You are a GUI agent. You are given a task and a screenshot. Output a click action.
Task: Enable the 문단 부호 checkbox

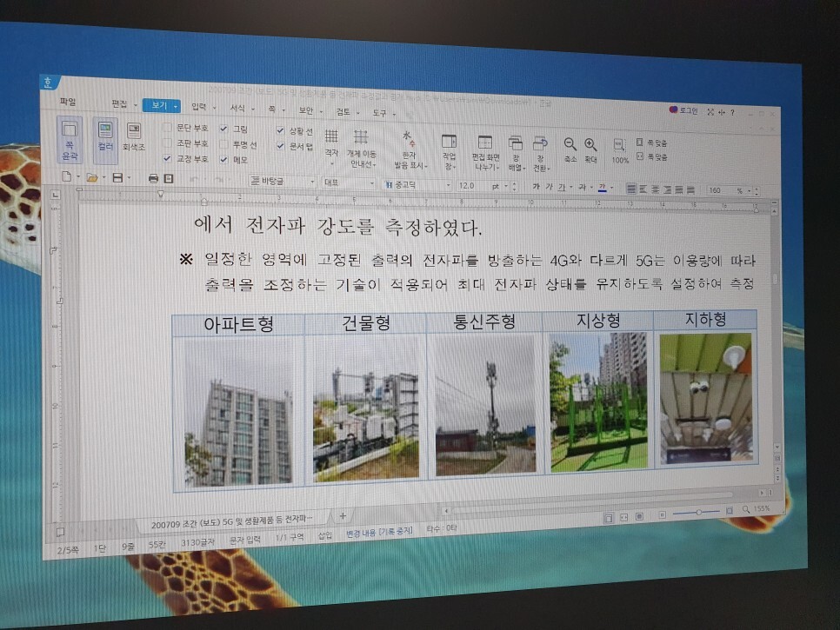point(167,128)
